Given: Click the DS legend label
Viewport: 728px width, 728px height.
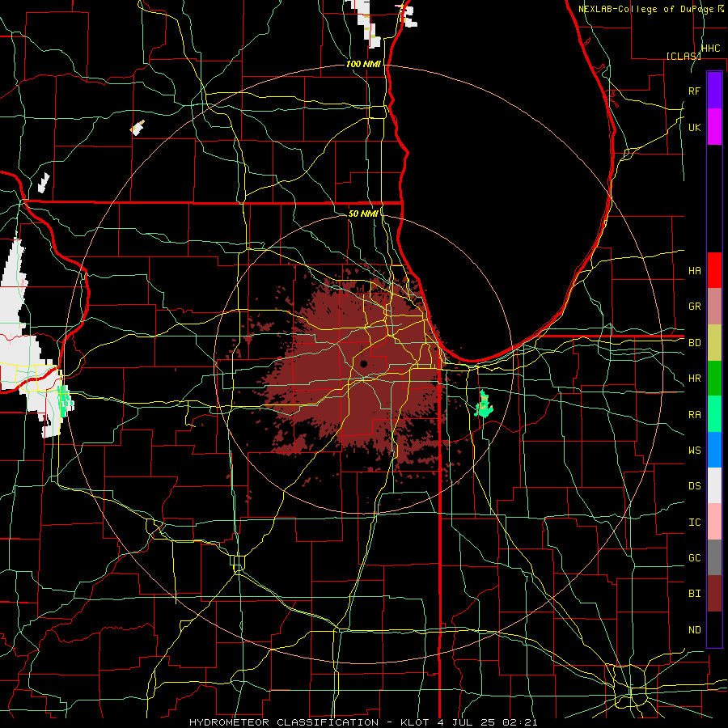Looking at the screenshot, I should click(694, 486).
